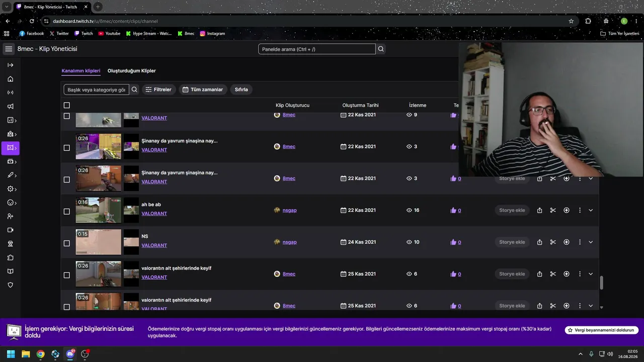Click the "İzlenme" column header
The image size is (644, 362).
[418, 105]
